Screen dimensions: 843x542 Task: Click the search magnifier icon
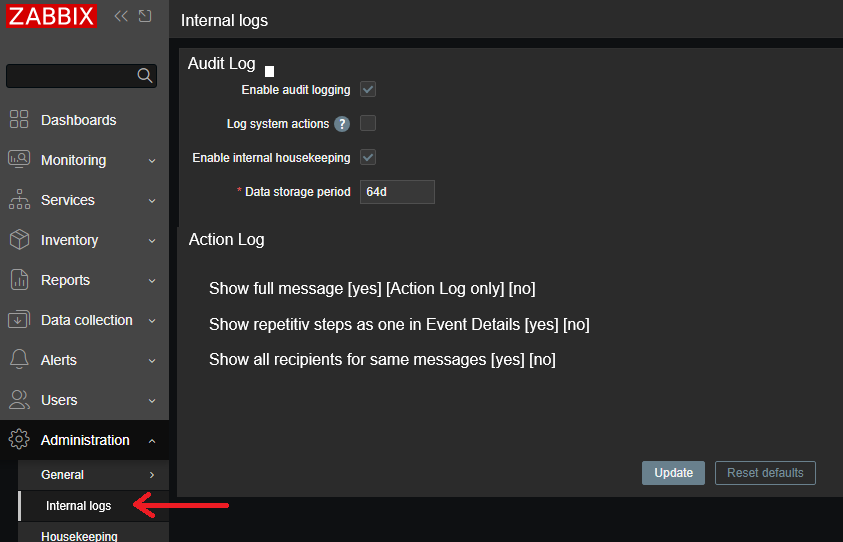[x=145, y=76]
